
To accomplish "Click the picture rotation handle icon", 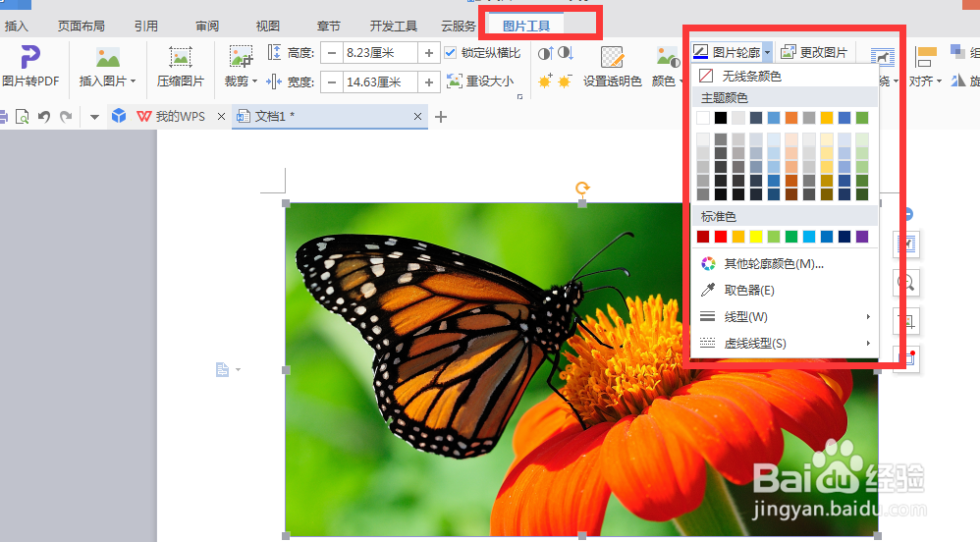I will 582,189.
